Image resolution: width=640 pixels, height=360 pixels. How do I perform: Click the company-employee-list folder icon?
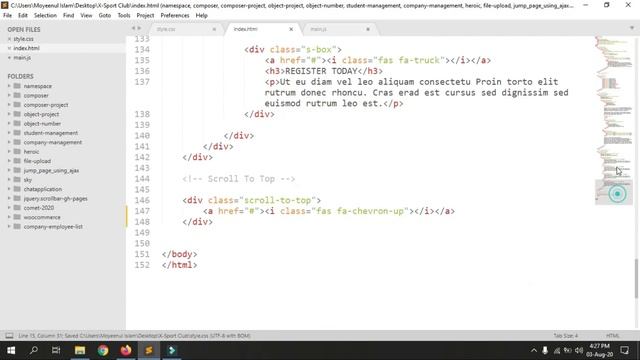(x=17, y=227)
